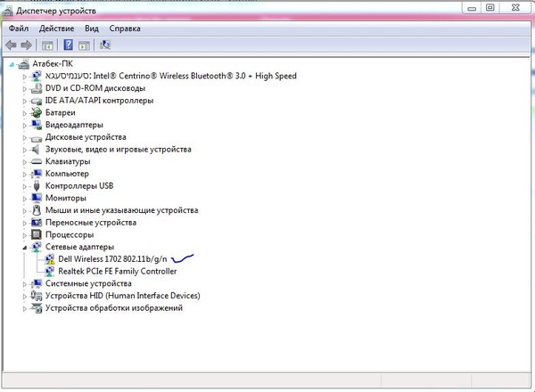Click the mouse icon for Мыши

tap(37, 210)
